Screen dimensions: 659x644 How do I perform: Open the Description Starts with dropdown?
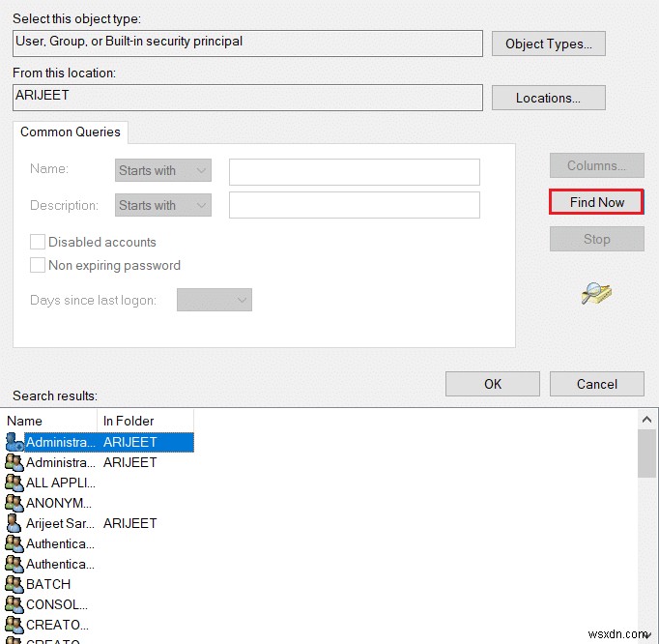tap(163, 205)
